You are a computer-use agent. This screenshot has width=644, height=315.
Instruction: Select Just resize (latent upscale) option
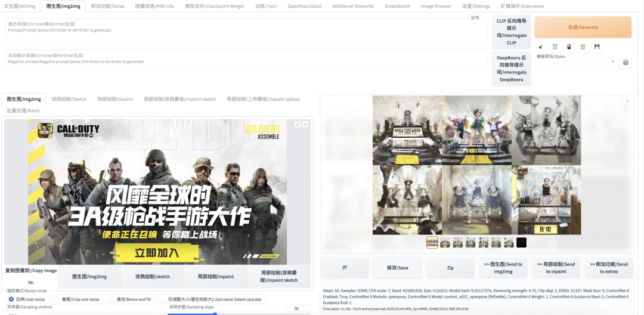click(210, 299)
